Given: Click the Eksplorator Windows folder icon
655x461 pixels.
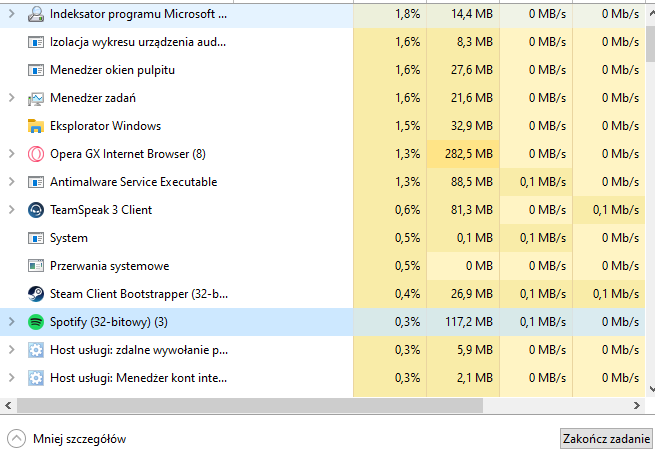Looking at the screenshot, I should [36, 126].
